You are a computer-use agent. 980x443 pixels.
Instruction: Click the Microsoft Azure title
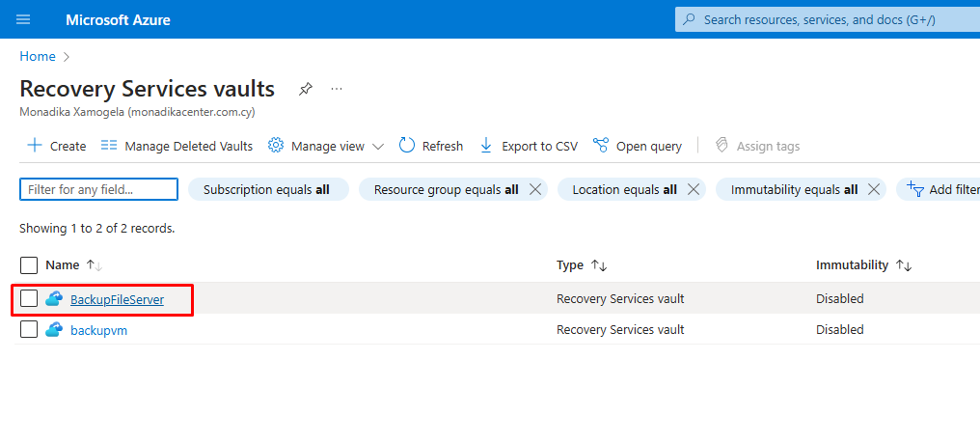coord(118,19)
